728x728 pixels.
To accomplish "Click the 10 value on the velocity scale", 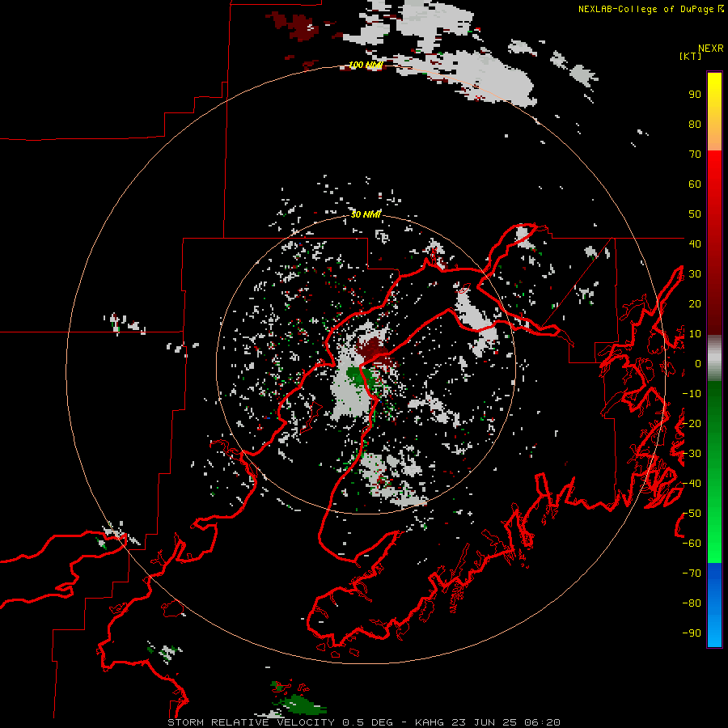I will (695, 334).
